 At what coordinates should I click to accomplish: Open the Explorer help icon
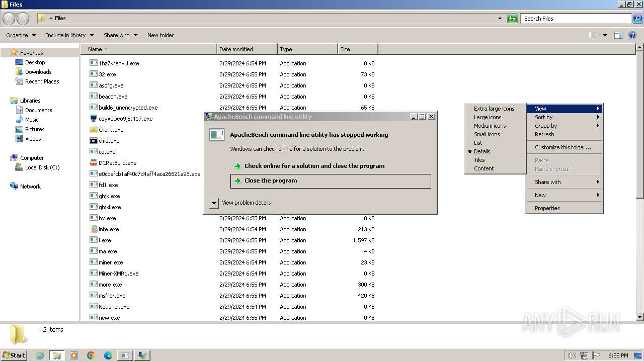(x=632, y=35)
